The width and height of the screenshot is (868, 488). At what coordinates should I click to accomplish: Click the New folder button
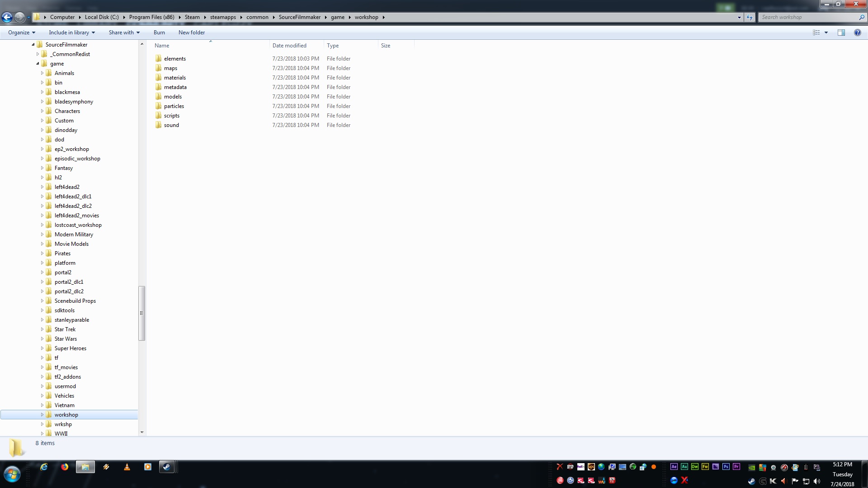(x=191, y=33)
